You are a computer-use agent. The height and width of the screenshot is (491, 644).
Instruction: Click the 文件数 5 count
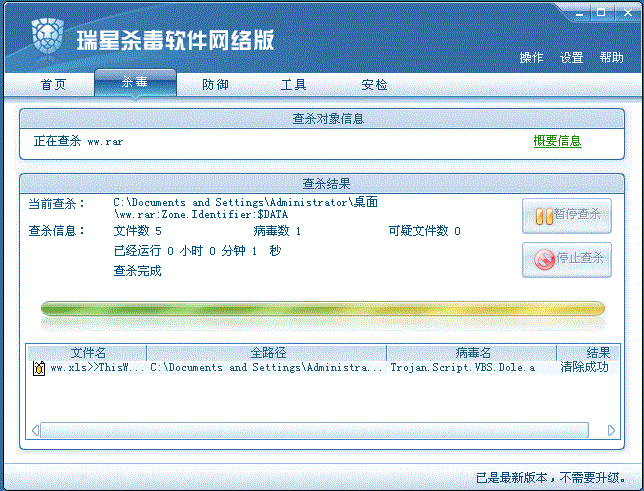[137, 231]
